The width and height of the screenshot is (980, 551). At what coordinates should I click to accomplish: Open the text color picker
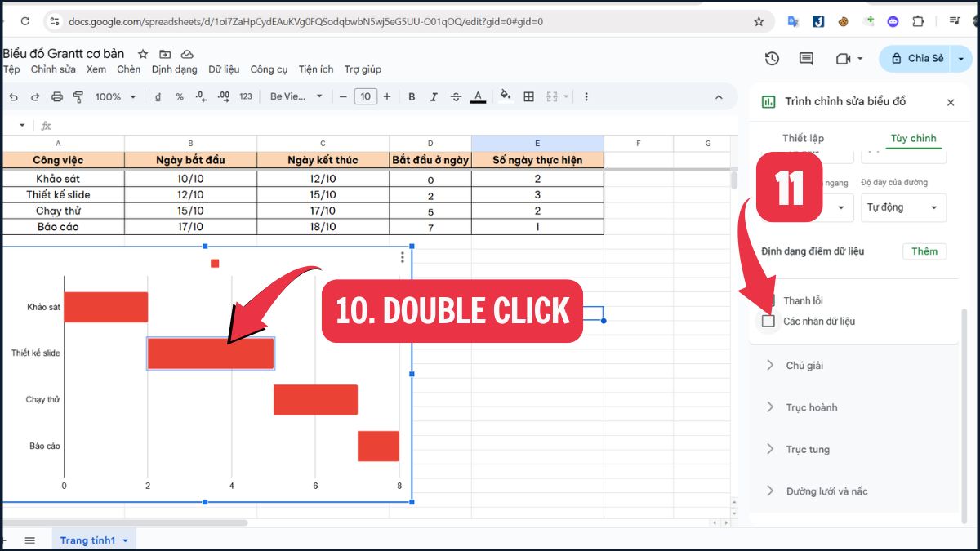[477, 96]
